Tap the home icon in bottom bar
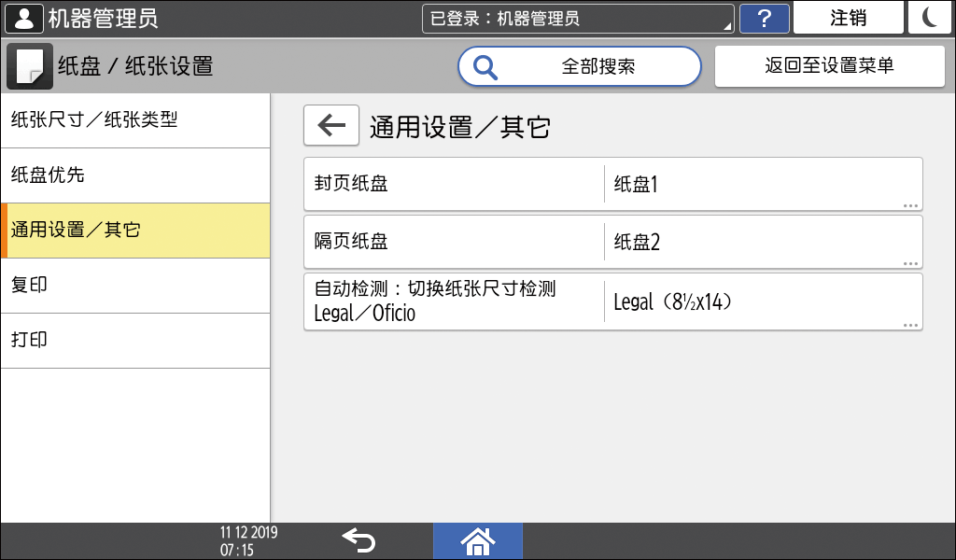The width and height of the screenshot is (956, 560). (x=477, y=540)
